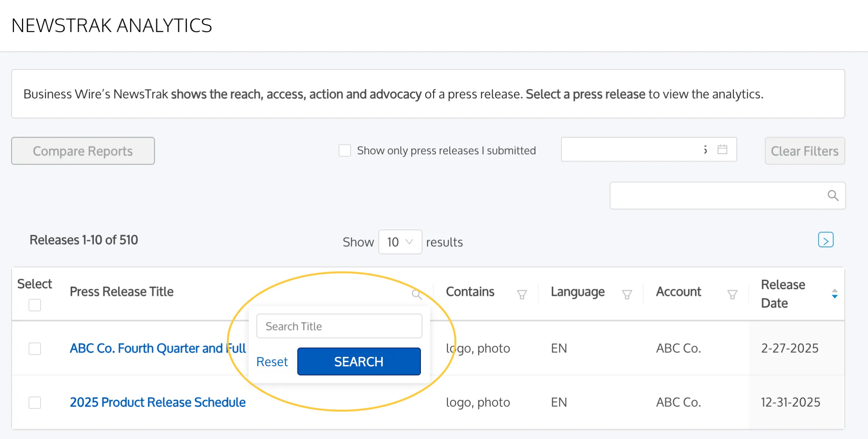Click the blue SEARCH button
The image size is (868, 439).
(359, 362)
